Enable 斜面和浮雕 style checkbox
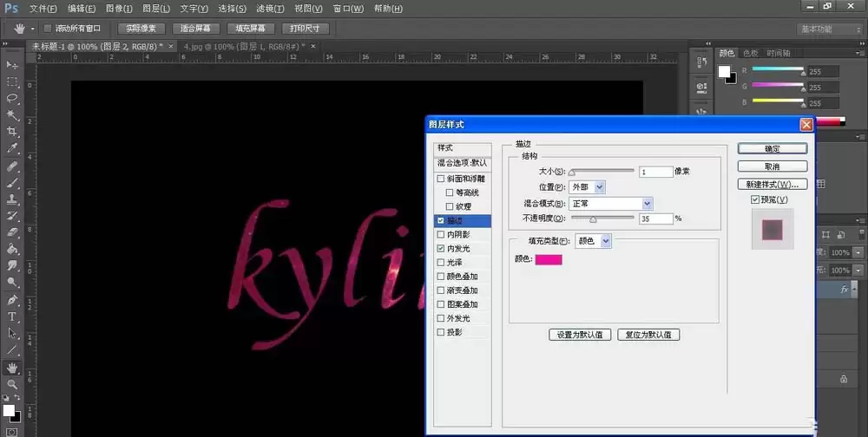 point(441,179)
